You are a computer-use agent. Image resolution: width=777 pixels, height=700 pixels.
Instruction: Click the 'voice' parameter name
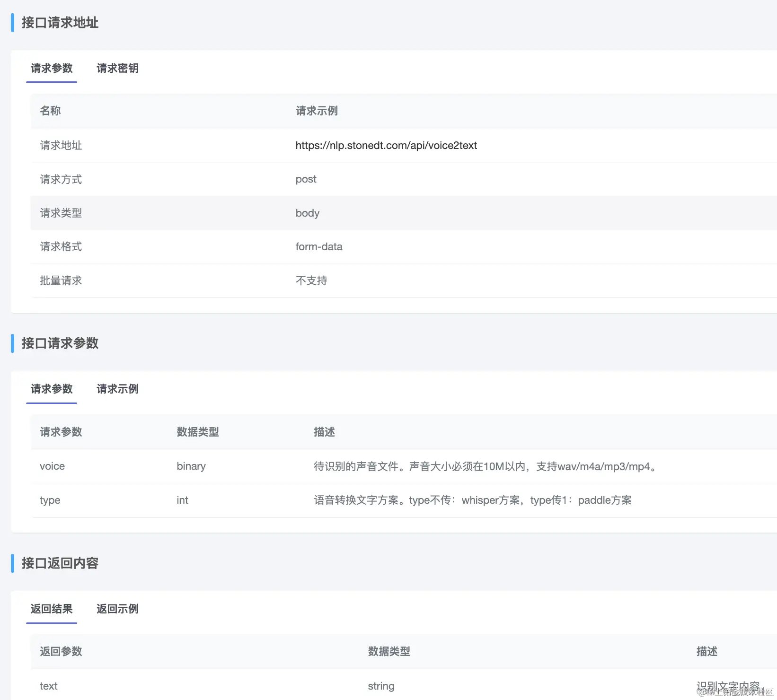pos(52,466)
